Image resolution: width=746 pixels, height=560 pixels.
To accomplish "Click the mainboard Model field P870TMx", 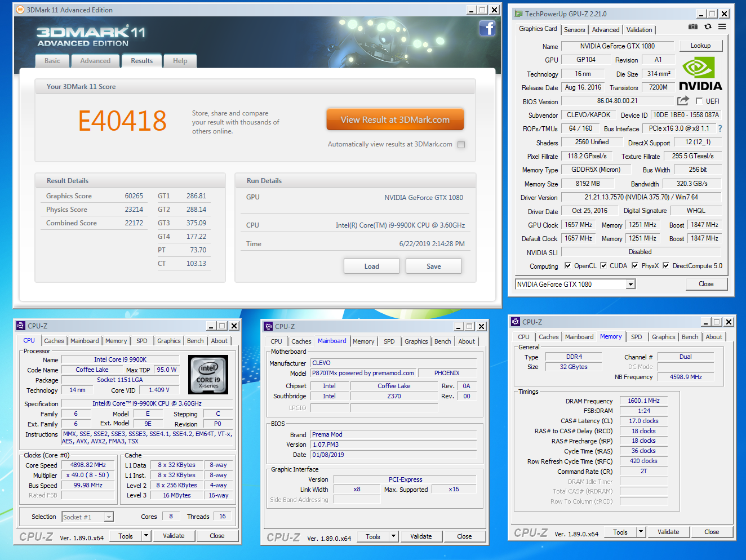I will pyautogui.click(x=363, y=373).
